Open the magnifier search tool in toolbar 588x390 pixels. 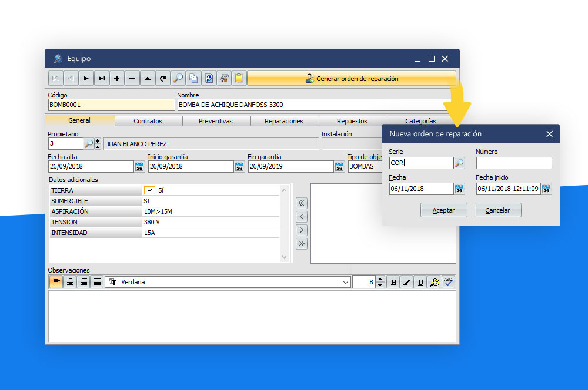pyautogui.click(x=178, y=78)
